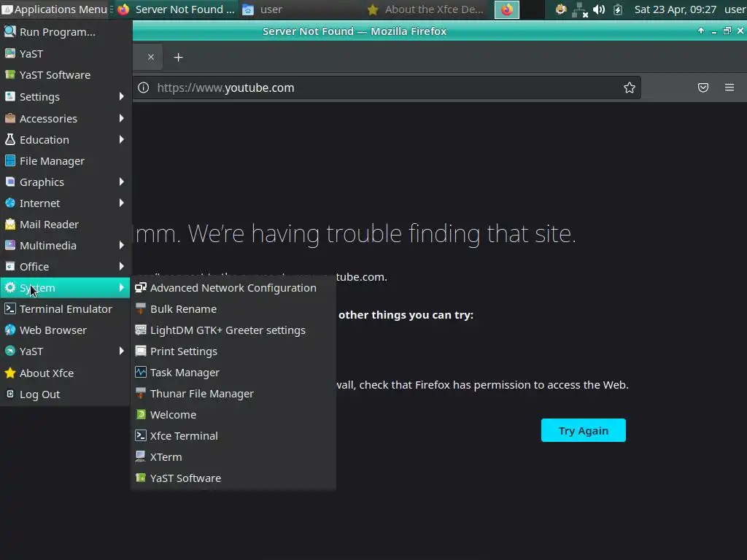Expand the Education submenu arrow

tap(122, 139)
